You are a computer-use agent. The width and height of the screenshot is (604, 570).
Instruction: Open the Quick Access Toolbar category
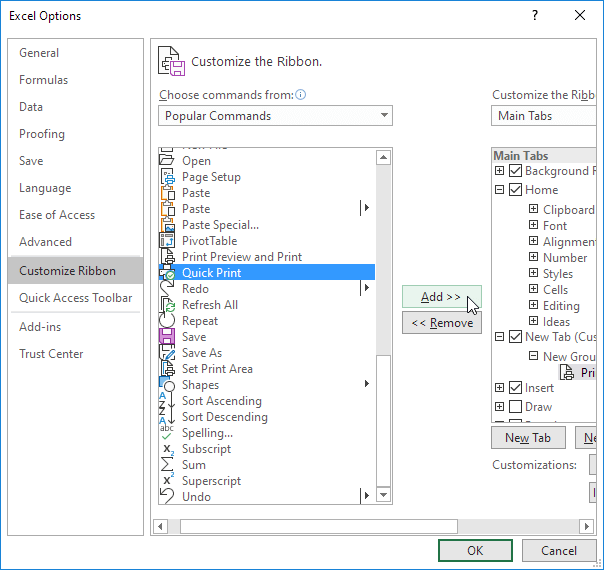coord(76,298)
